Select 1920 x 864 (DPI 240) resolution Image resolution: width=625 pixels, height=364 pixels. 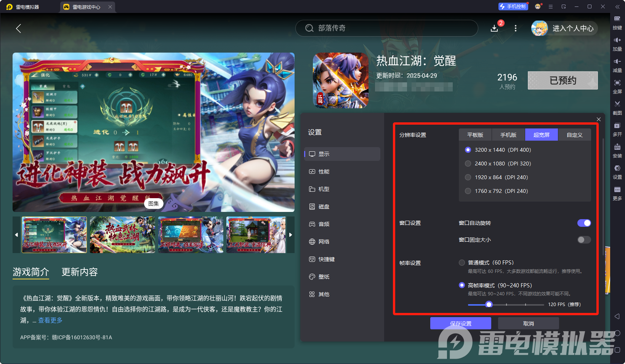coord(468,177)
